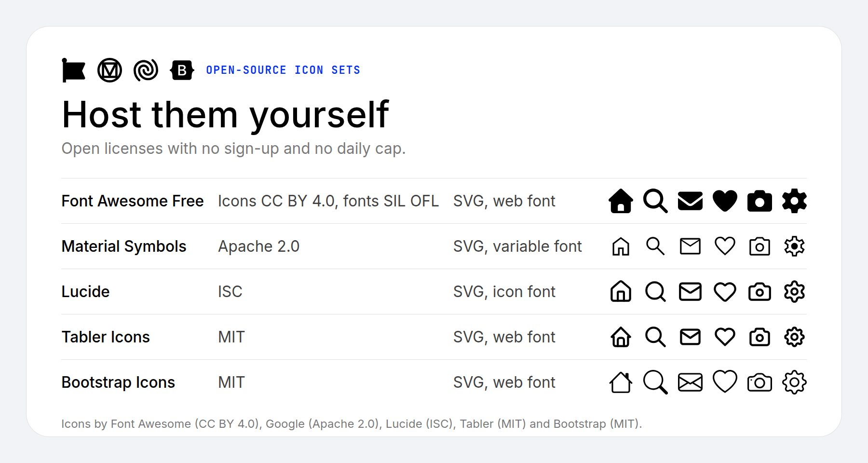Click the "Host them yourself" heading

click(225, 115)
